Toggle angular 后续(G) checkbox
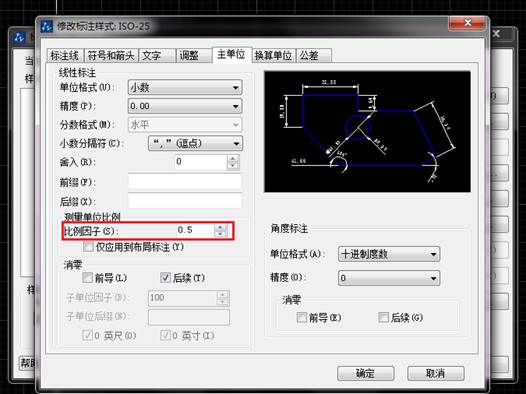This screenshot has width=526, height=394. (x=383, y=317)
